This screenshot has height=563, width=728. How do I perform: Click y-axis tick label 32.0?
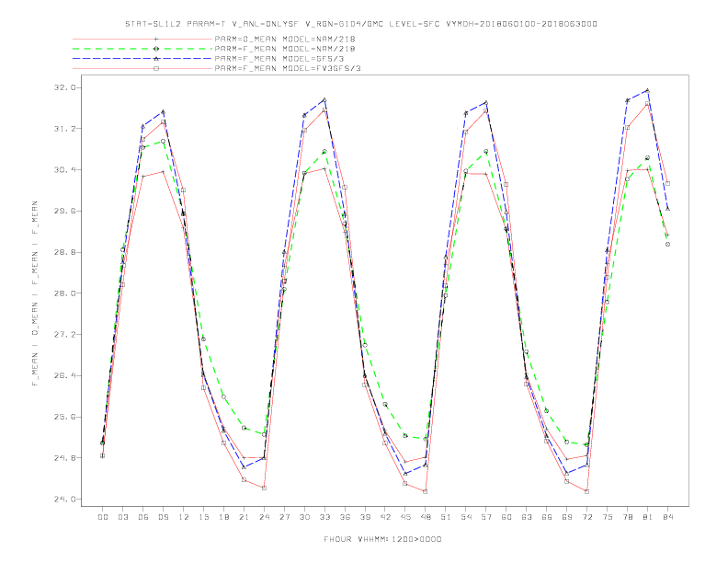(64, 87)
